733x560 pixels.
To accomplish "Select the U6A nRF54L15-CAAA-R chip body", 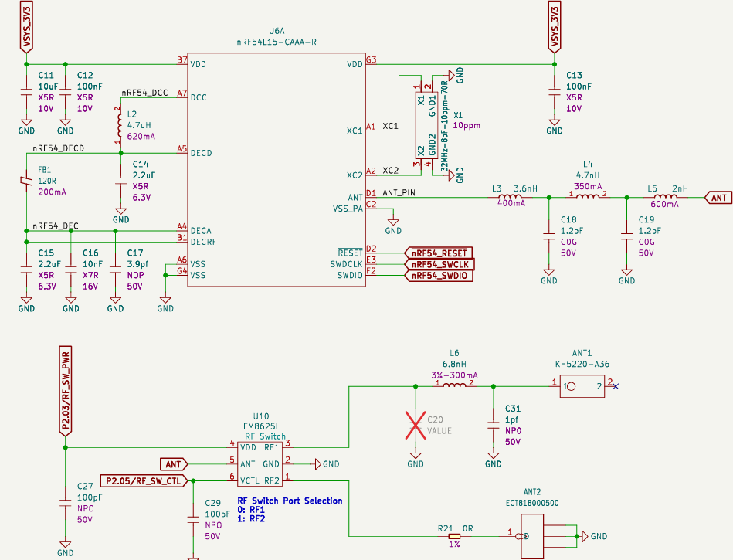I will pos(277,169).
